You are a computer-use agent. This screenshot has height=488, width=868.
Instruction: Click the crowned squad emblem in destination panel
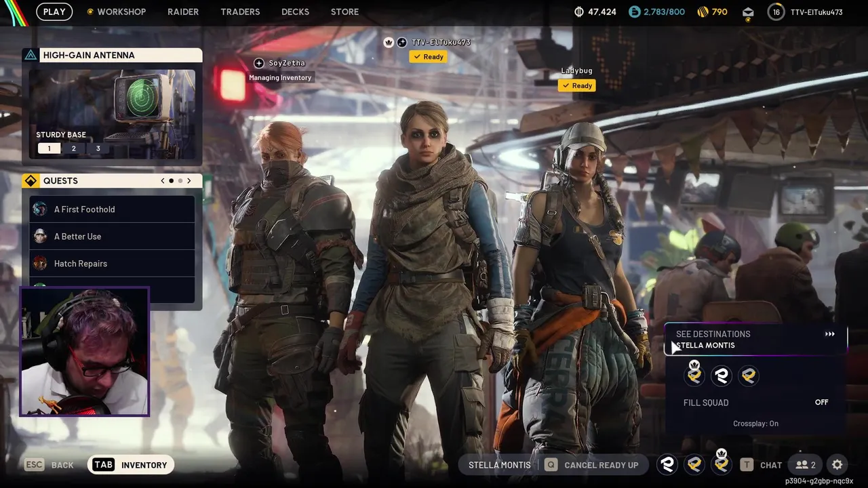tap(694, 375)
